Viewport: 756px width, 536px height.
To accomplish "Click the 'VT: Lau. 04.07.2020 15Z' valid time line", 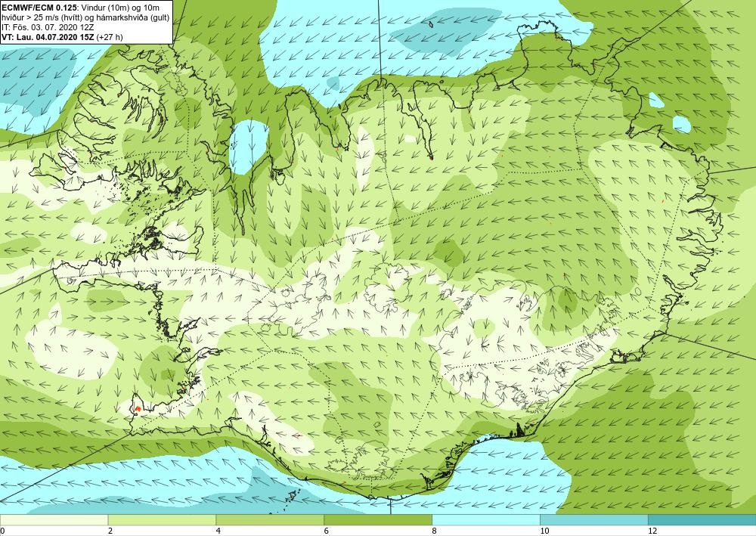I will coord(62,37).
